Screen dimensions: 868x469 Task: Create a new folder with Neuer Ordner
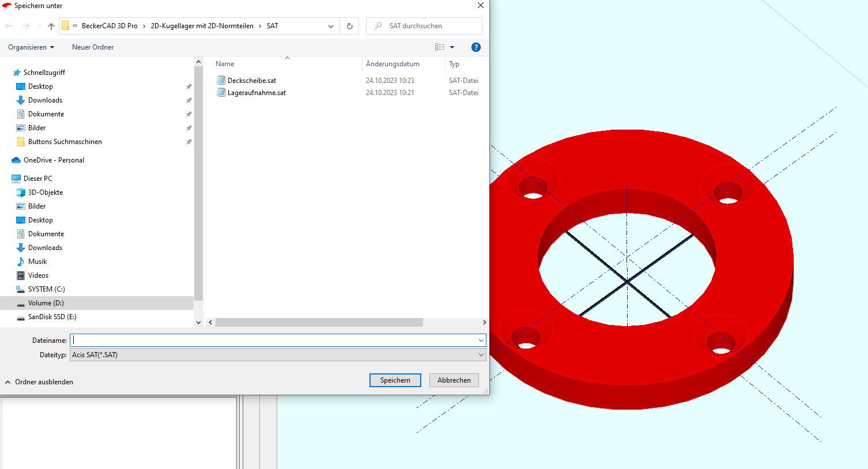93,47
